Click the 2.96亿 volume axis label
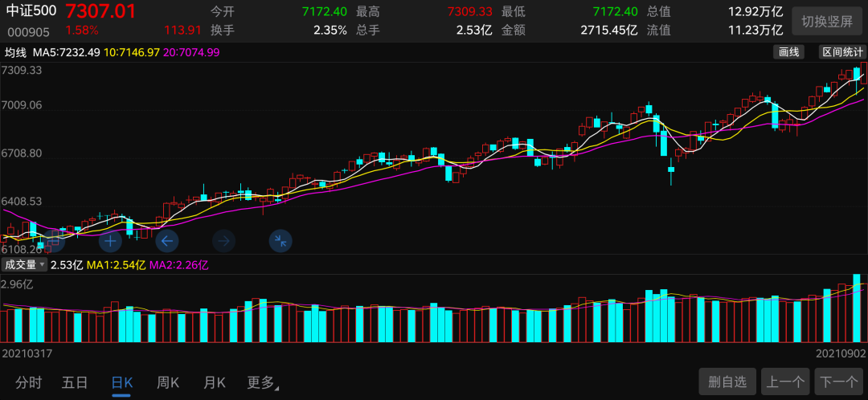The image size is (868, 400). pyautogui.click(x=18, y=285)
